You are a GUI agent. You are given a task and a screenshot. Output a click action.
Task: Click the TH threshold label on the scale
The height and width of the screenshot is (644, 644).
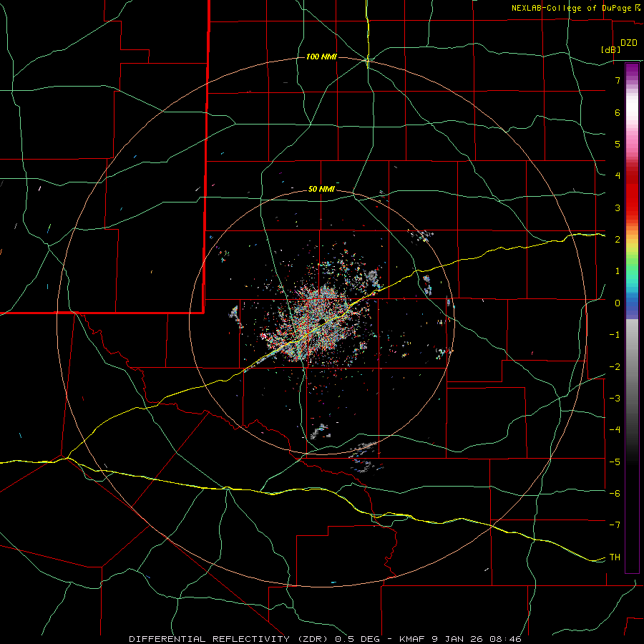(615, 557)
